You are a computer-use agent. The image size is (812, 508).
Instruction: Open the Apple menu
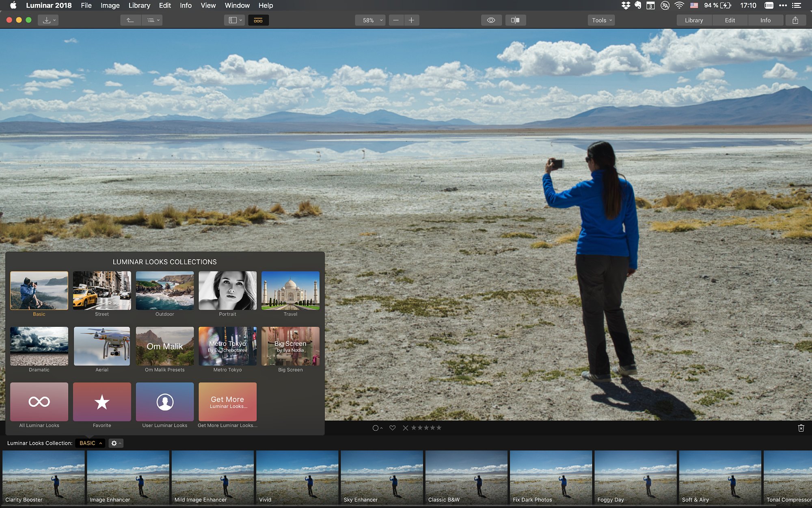coord(13,5)
